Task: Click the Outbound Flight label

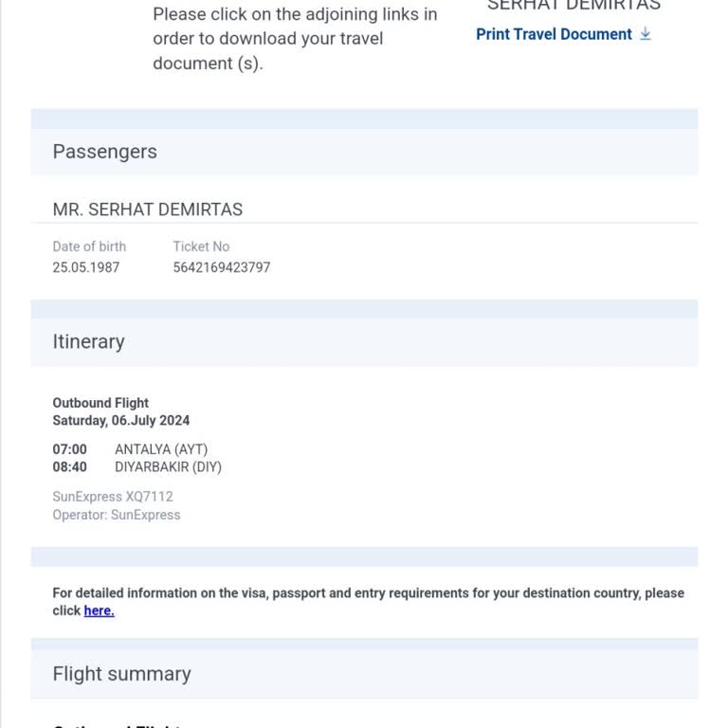Action: point(100,403)
